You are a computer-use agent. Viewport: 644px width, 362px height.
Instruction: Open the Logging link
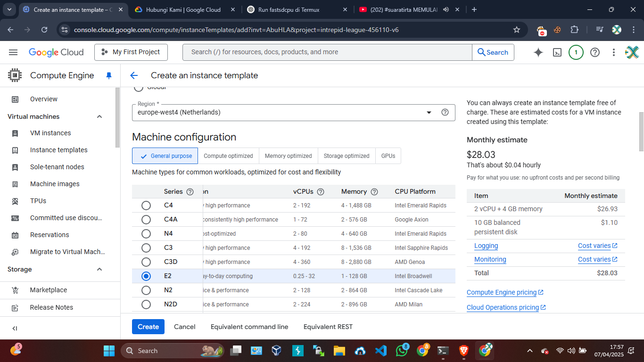click(486, 246)
